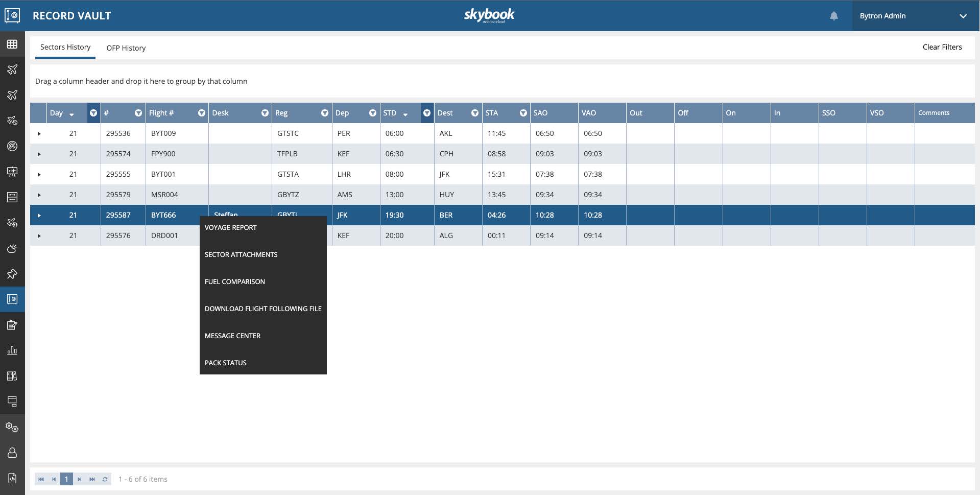This screenshot has width=980, height=495.
Task: Open the gears settings sidebar icon
Action: coord(12,427)
